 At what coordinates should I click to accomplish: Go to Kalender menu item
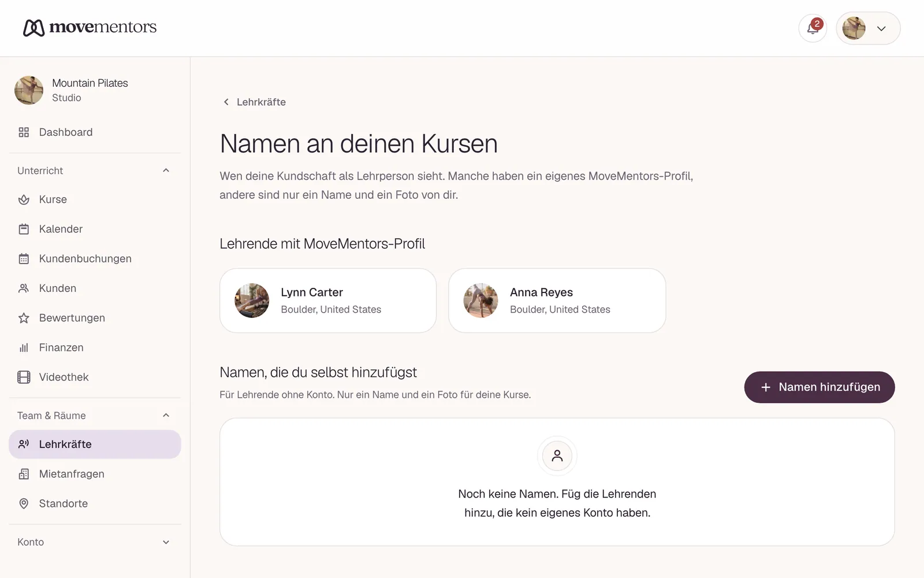click(x=95, y=229)
